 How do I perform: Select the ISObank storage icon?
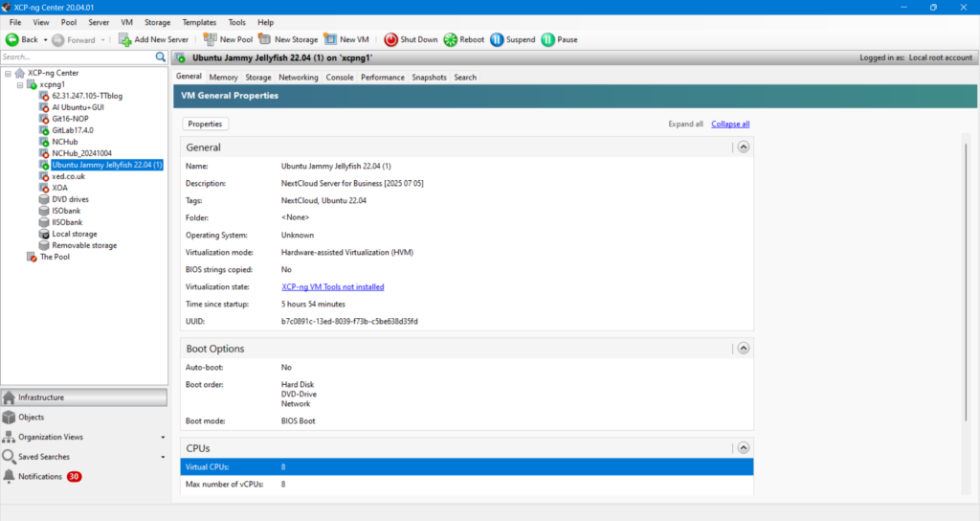coord(44,211)
